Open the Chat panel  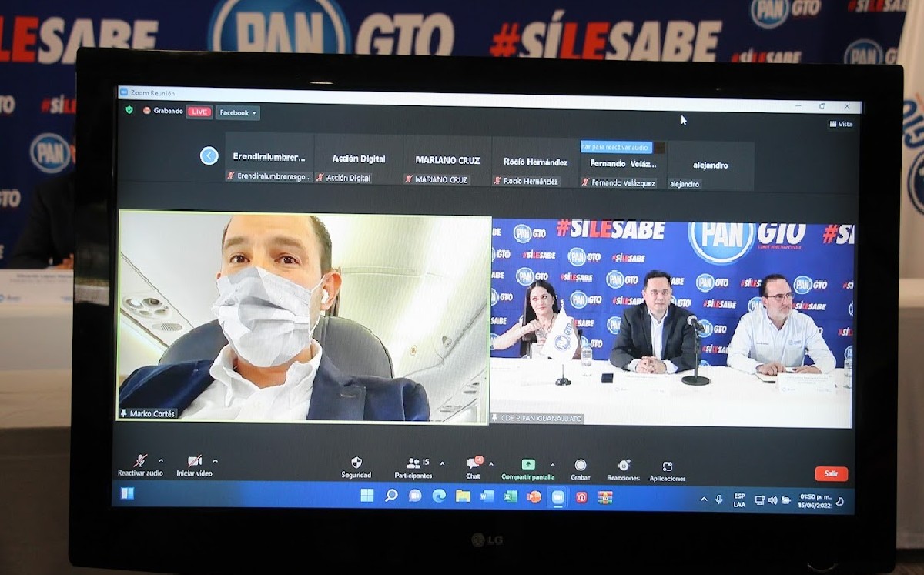click(x=473, y=467)
